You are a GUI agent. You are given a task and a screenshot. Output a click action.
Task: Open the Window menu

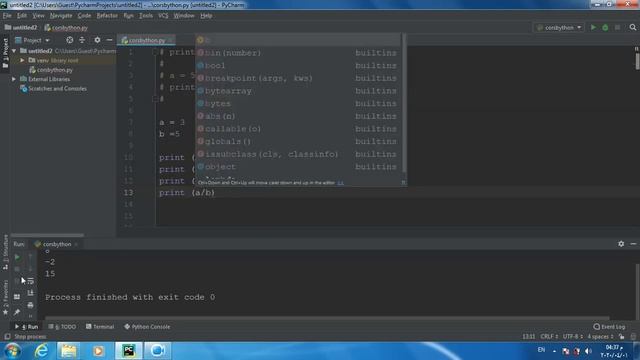click(x=184, y=16)
